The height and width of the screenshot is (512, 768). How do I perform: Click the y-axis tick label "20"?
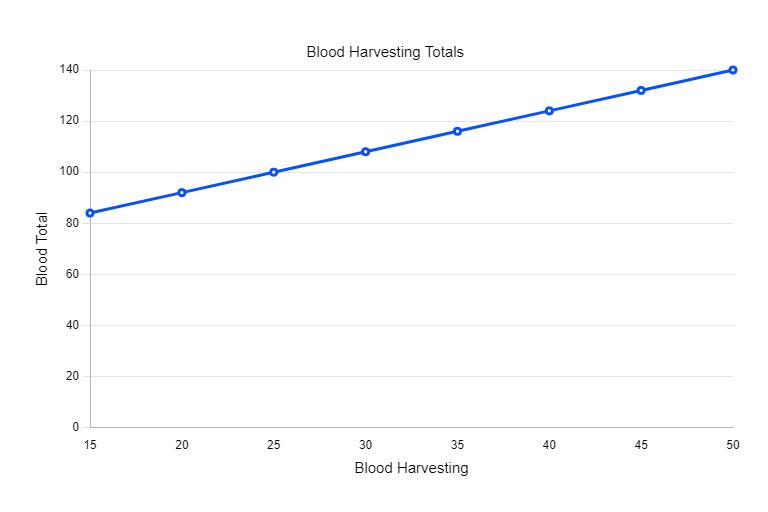tap(72, 376)
